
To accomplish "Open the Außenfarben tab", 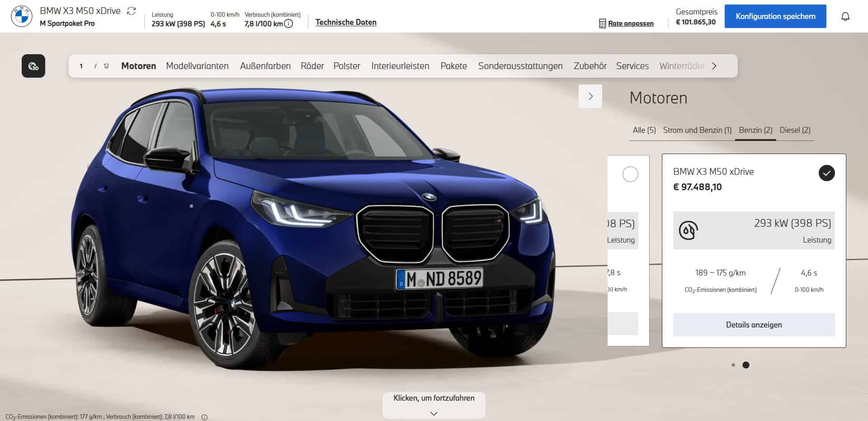I will coord(265,66).
